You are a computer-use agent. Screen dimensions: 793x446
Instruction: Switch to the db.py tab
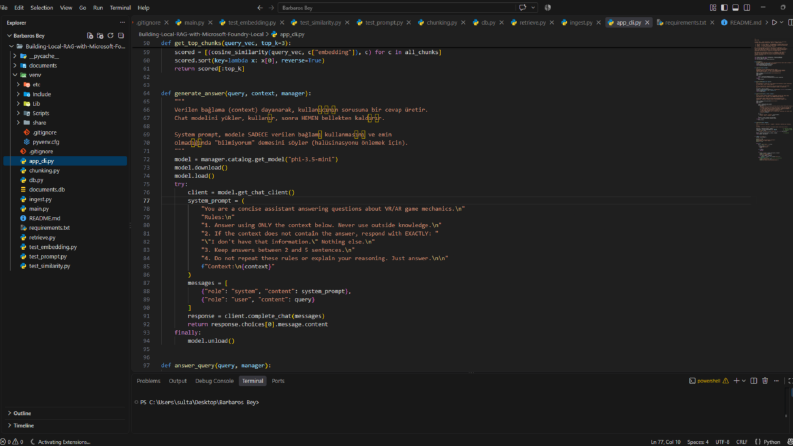[488, 23]
